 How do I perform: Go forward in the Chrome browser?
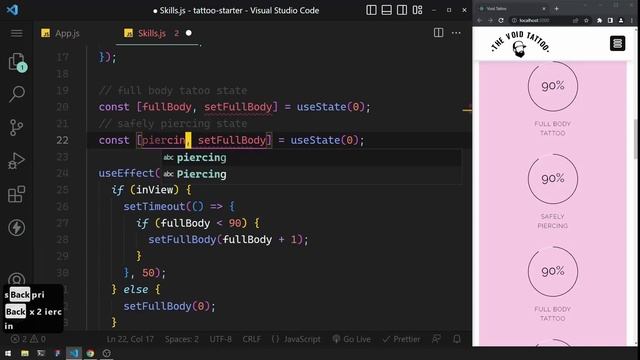coord(490,20)
